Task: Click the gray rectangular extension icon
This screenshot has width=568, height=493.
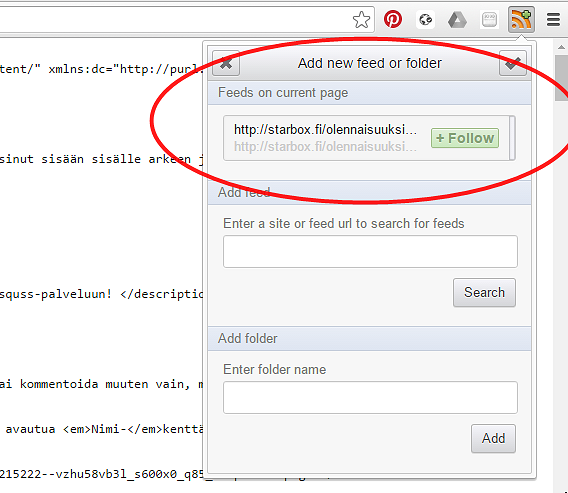Action: click(489, 20)
